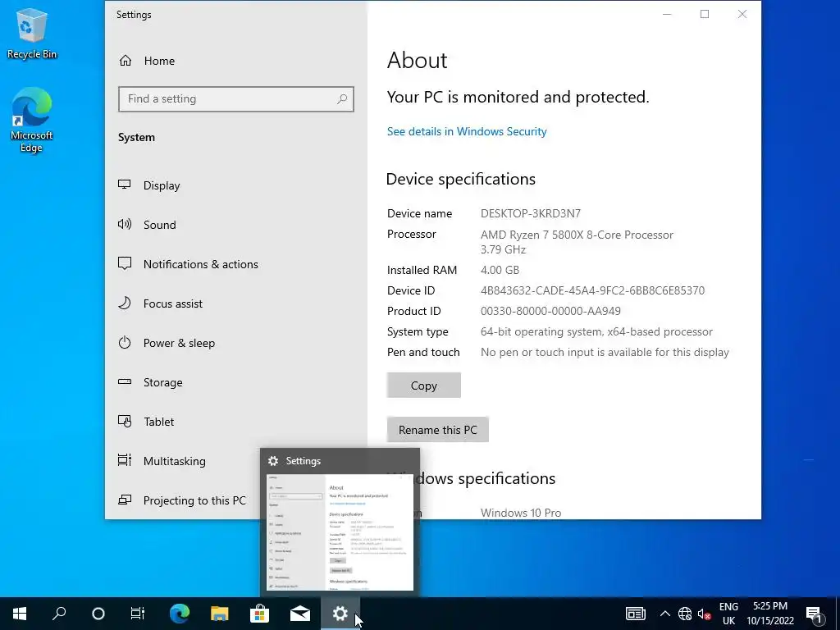Open taskbar Search

[59, 614]
